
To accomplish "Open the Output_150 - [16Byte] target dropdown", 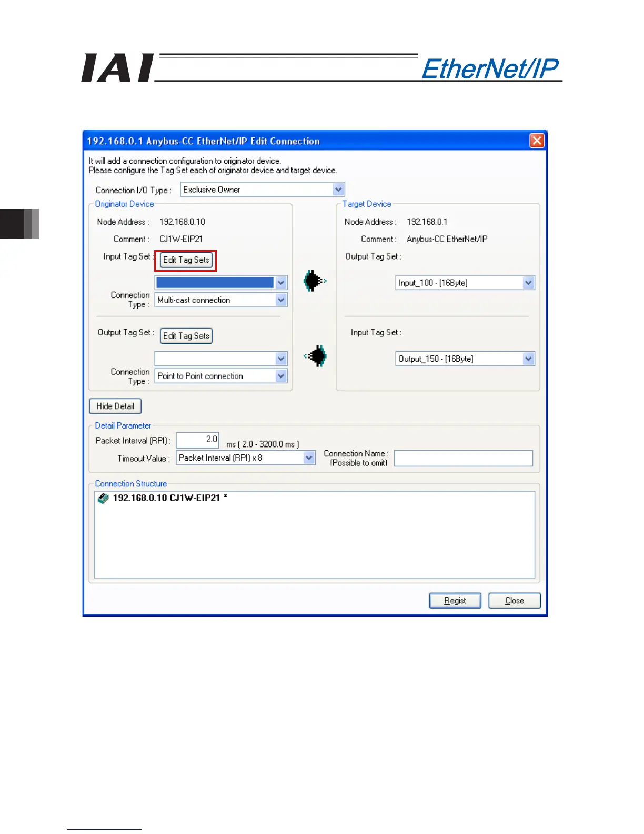I will pos(528,359).
